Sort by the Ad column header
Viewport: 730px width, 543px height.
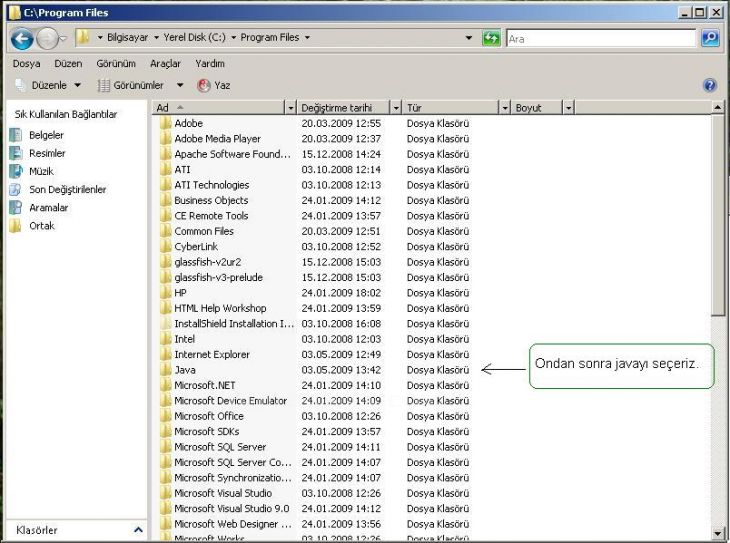[219, 108]
